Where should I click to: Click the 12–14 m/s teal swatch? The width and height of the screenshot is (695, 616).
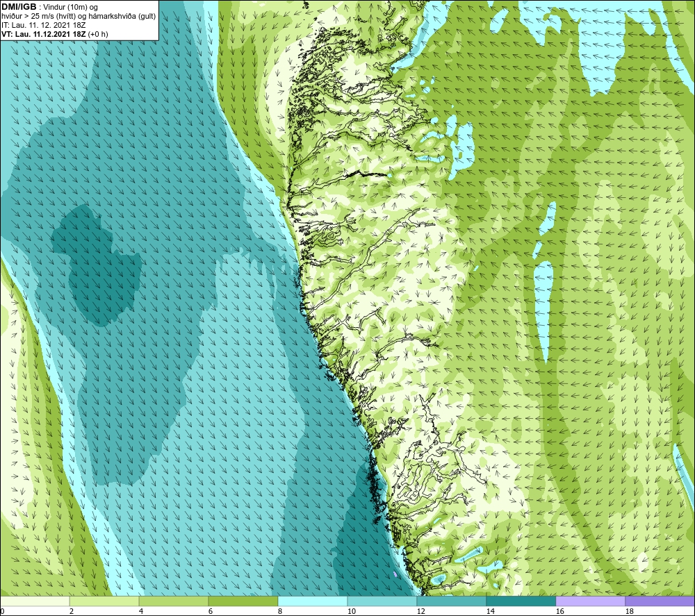click(x=451, y=601)
